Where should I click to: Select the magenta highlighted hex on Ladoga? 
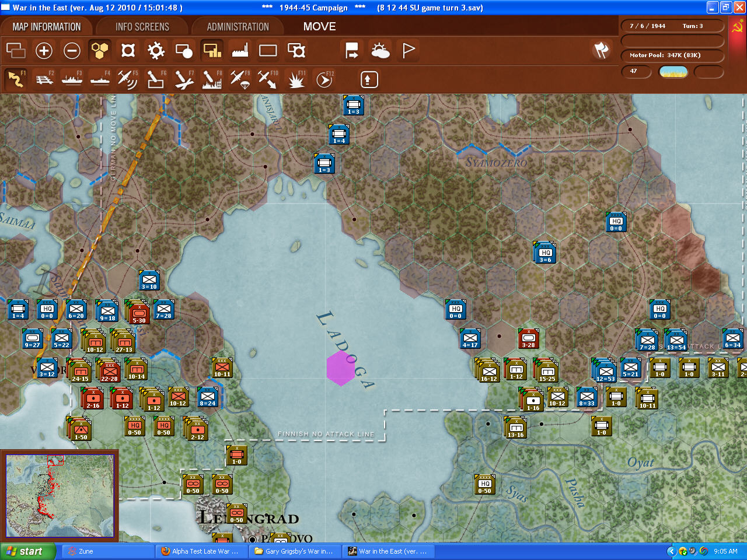coord(341,368)
